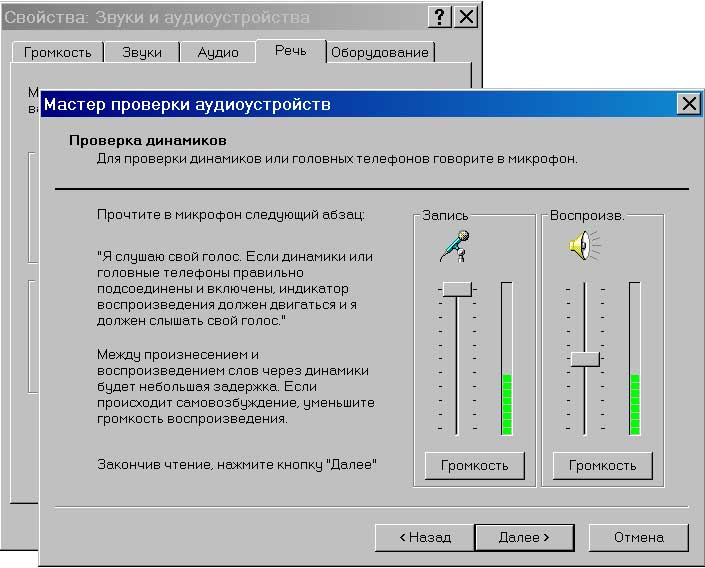Image resolution: width=705 pixels, height=568 pixels.
Task: Click the question mark help button
Action: (440, 18)
